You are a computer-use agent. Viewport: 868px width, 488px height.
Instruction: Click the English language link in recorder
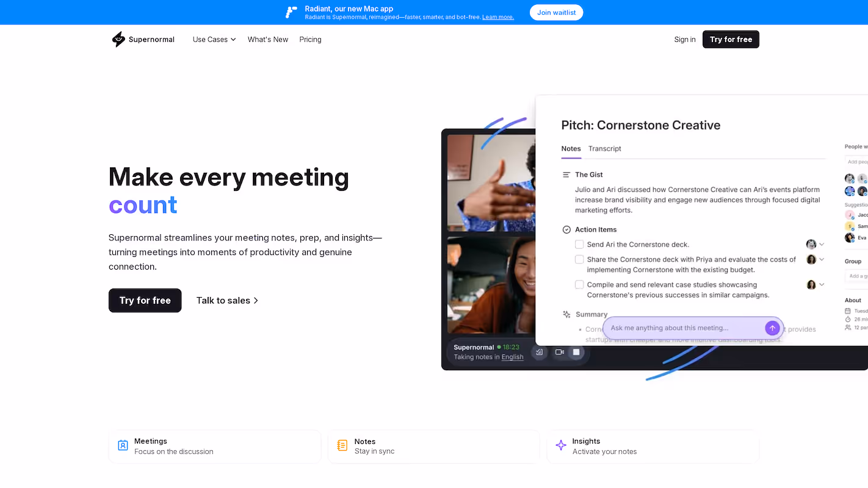click(x=513, y=357)
